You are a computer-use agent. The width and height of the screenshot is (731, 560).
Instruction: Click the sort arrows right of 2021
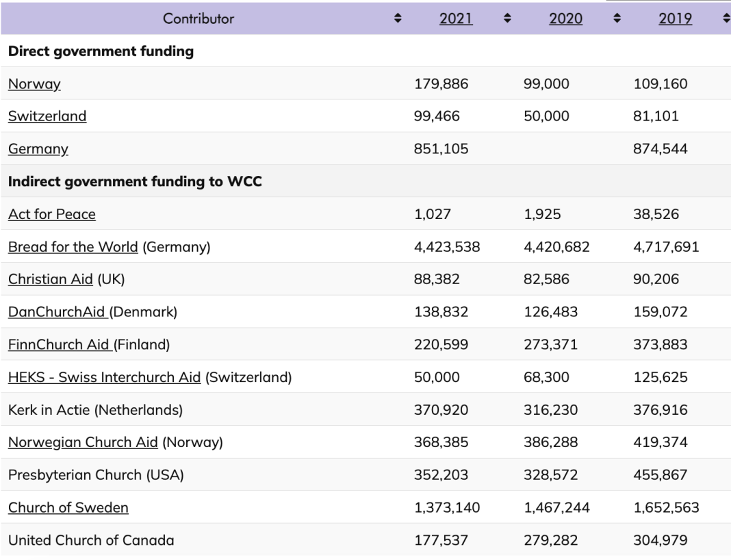507,19
